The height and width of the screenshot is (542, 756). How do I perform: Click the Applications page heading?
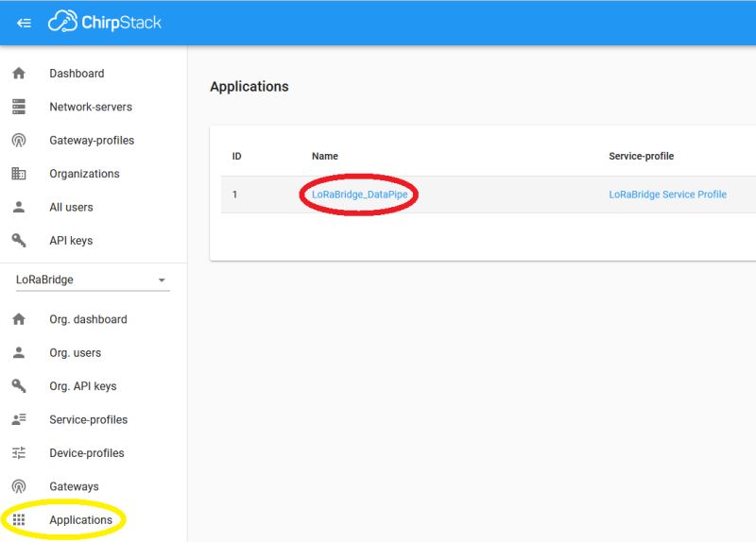(249, 87)
